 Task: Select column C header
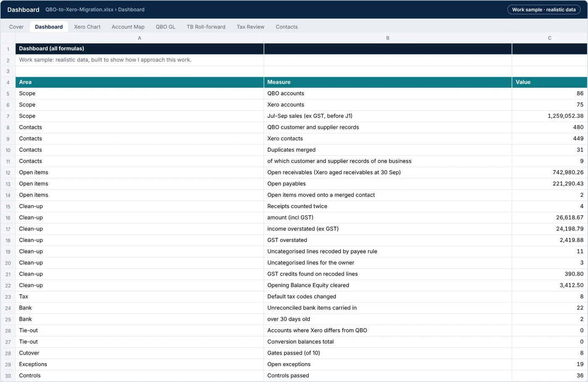(549, 38)
